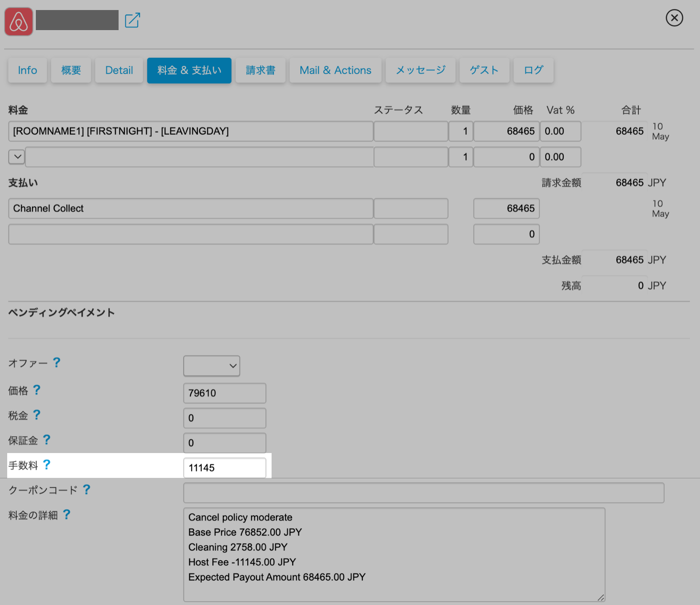700x605 pixels.
Task: Select the Detail tab
Action: [119, 70]
